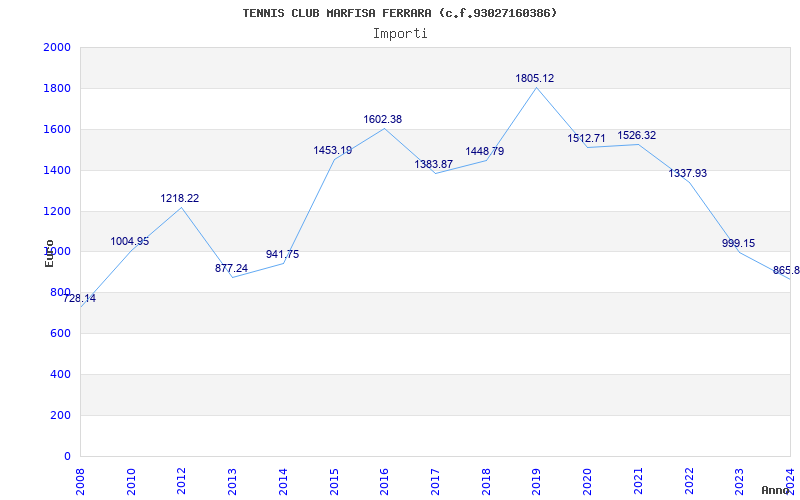Click the 200 y-axis tick label
This screenshot has height=500, width=800.
pos(60,415)
